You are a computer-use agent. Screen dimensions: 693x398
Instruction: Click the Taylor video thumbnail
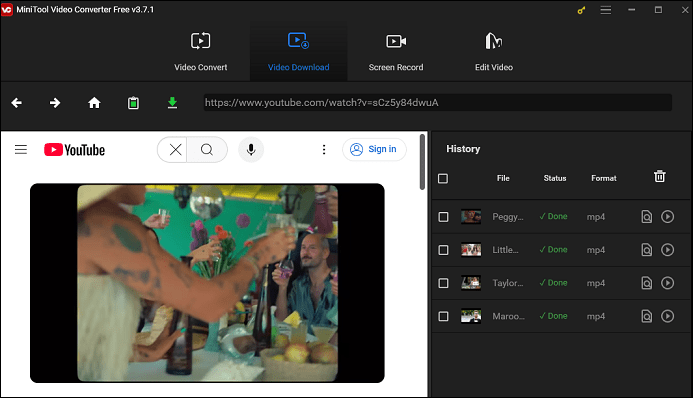471,283
